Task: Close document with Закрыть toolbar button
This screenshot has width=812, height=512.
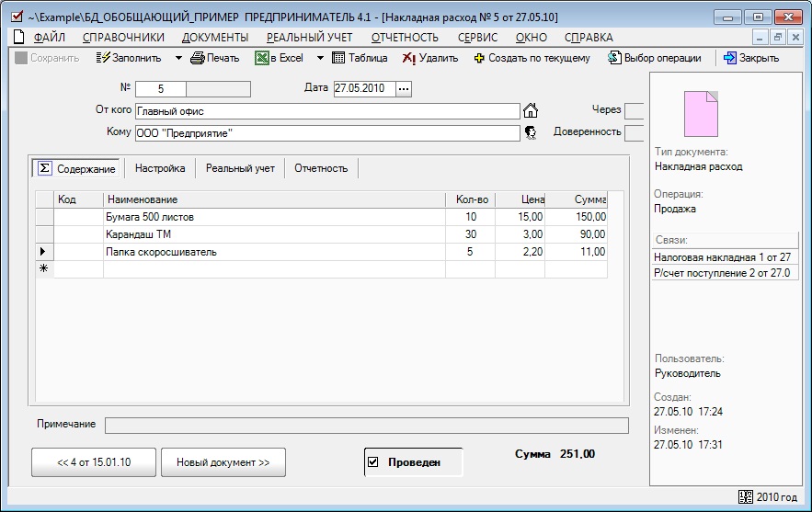Action: [x=730, y=58]
